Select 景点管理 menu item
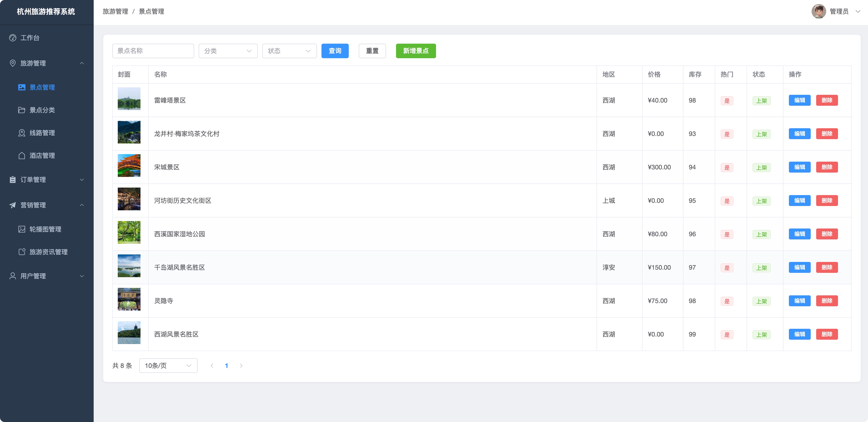The height and width of the screenshot is (422, 868). [47, 87]
